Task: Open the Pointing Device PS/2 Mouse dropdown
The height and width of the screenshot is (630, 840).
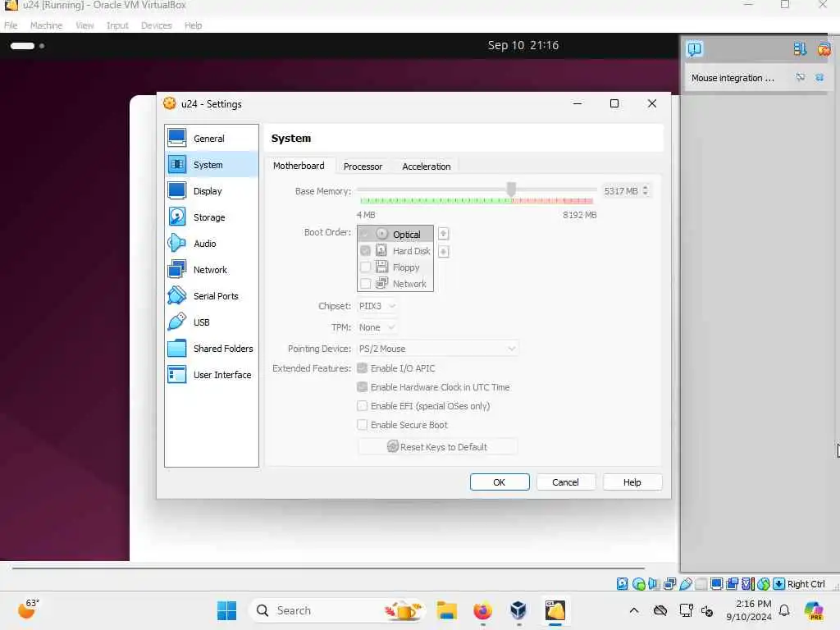Action: point(438,349)
